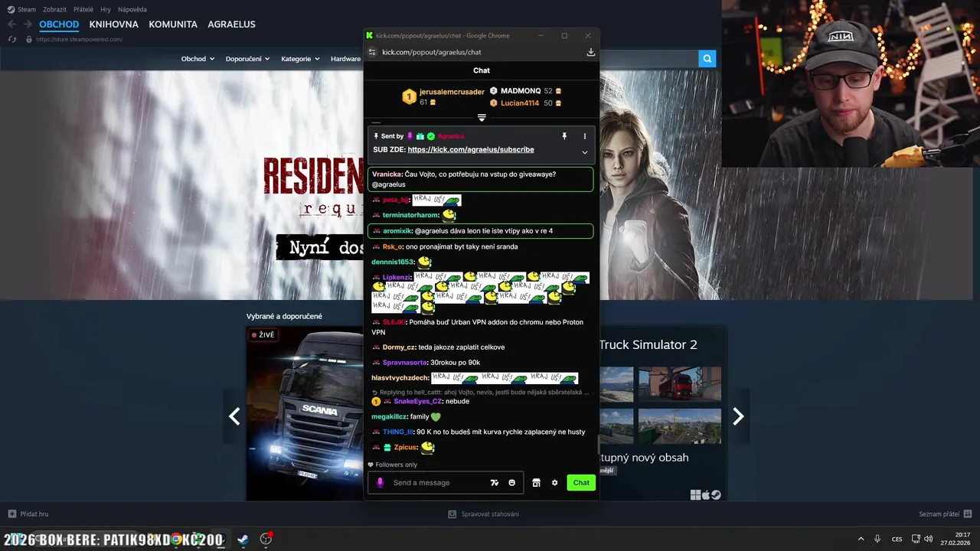Open the taskbar clock showing 20:17
The height and width of the screenshot is (551, 980).
(x=957, y=539)
